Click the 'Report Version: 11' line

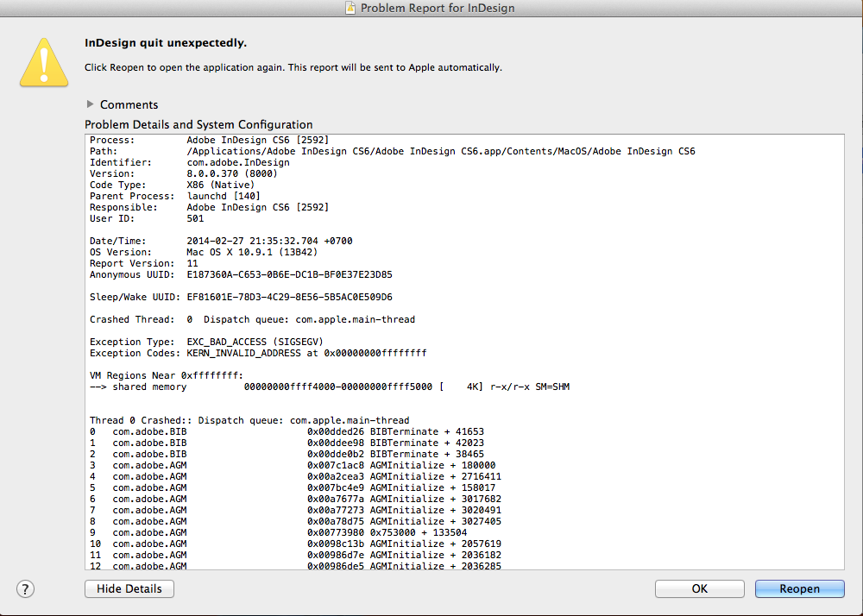point(143,263)
